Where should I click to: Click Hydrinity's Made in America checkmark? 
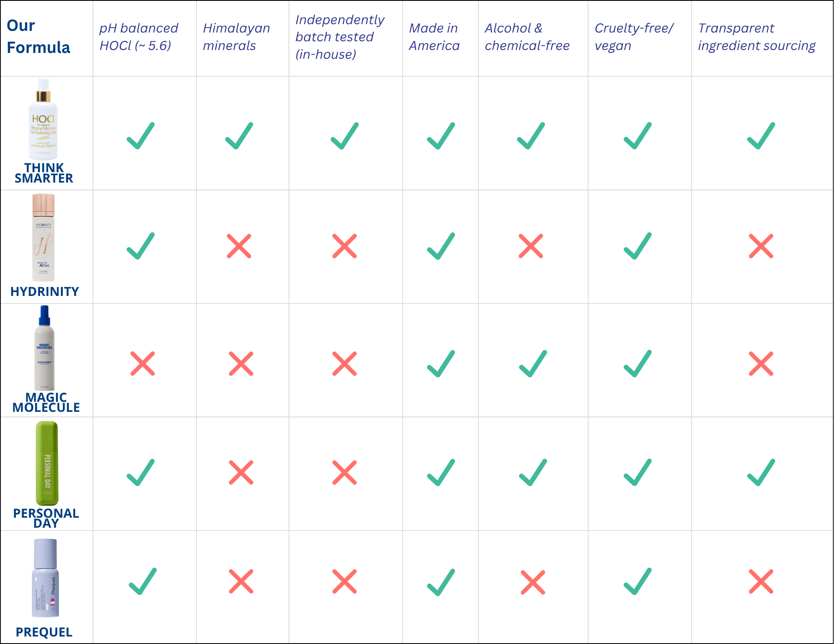[441, 246]
